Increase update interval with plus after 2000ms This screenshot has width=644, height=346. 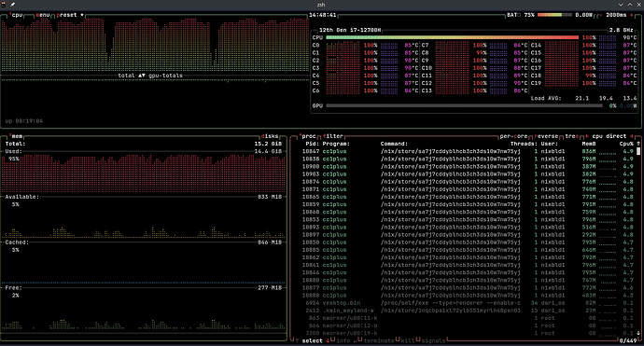coord(632,15)
